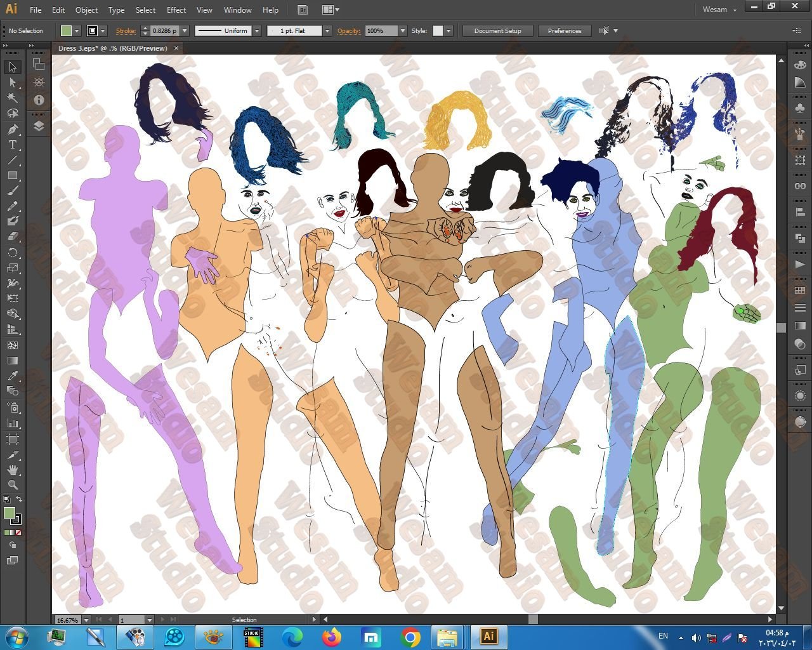This screenshot has height=650, width=812.
Task: Activate the Blob Brush tool
Action: 13,221
